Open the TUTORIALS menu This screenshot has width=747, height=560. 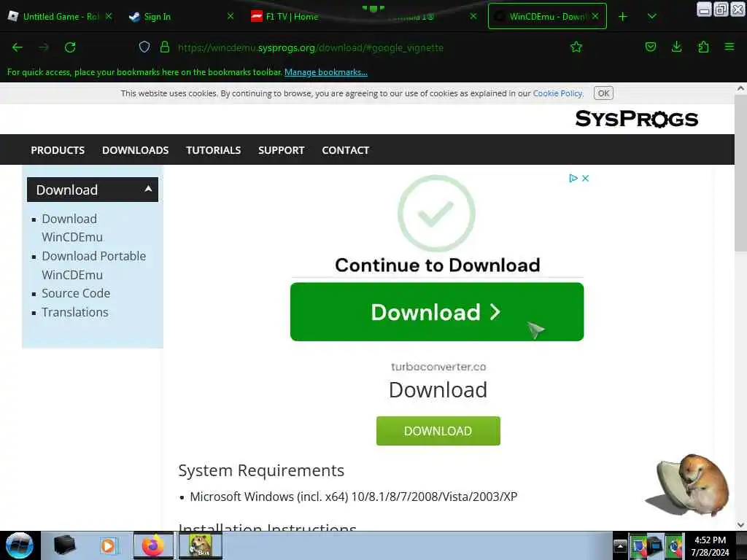(214, 150)
